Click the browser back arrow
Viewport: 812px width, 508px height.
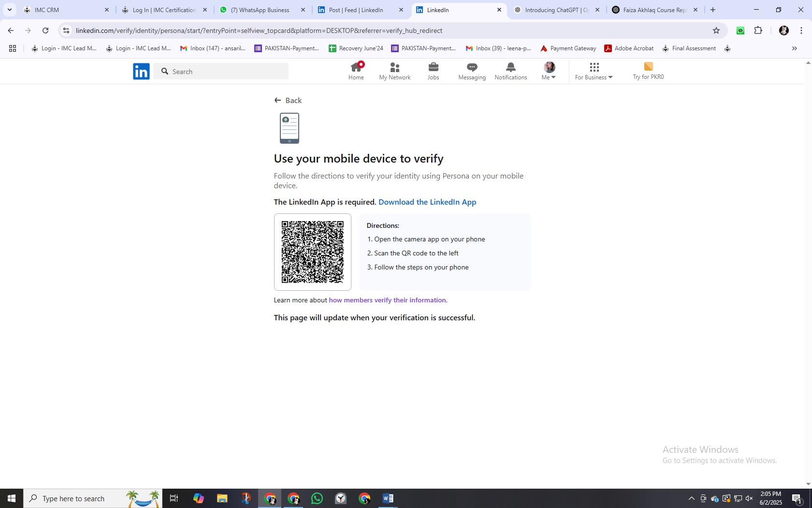[11, 30]
